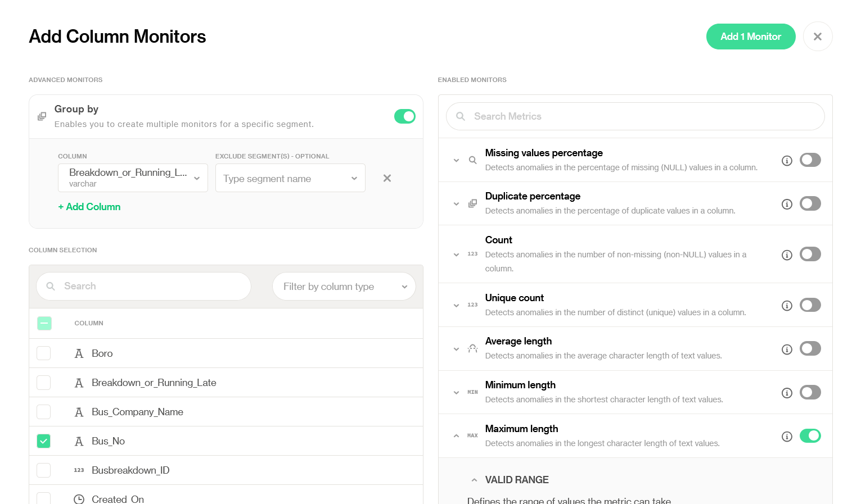Screen dimensions: 861x504
Task: Disable the Group by toggle
Action: tap(404, 116)
